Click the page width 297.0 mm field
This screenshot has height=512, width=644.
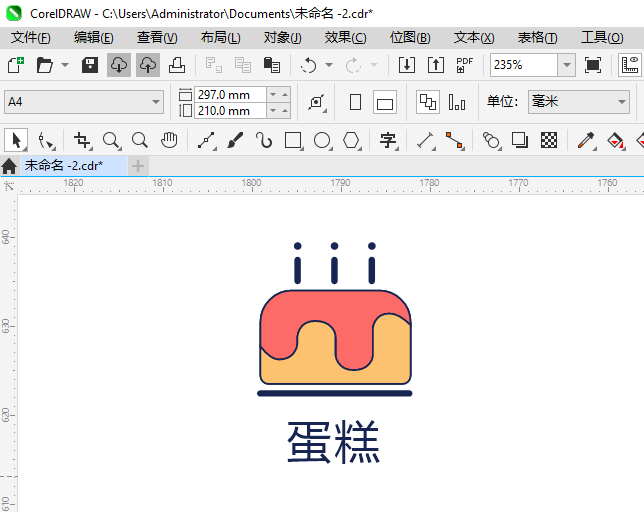click(x=230, y=95)
